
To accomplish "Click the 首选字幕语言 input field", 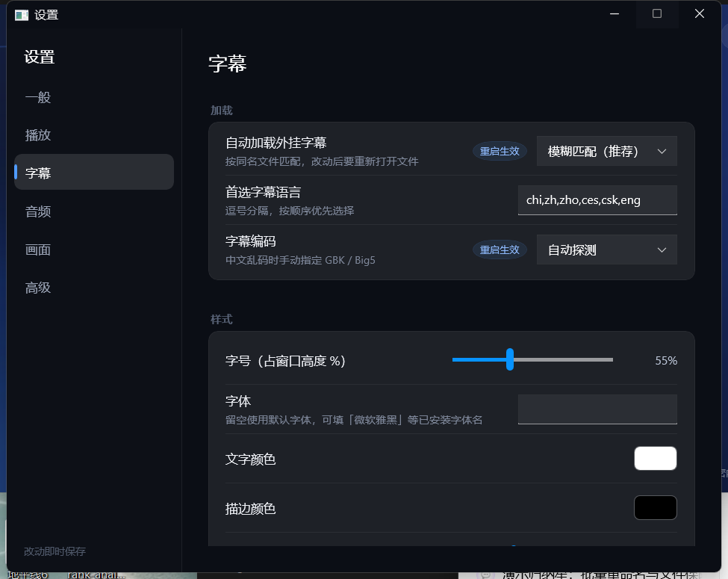I will pyautogui.click(x=597, y=200).
